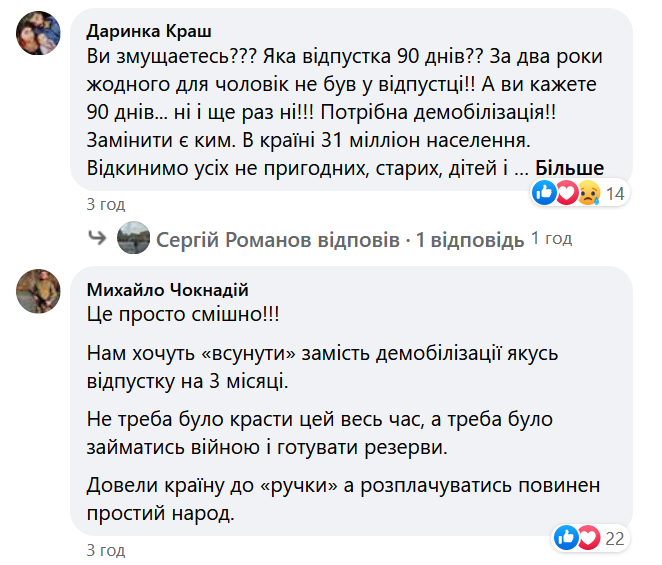The height and width of the screenshot is (565, 662).
Task: Click the heart reaction beside 22
Action: click(587, 538)
